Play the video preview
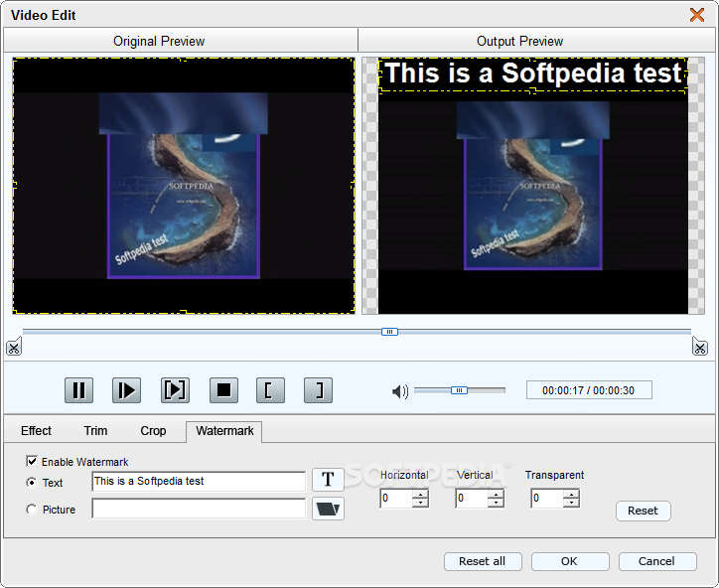 [126, 390]
